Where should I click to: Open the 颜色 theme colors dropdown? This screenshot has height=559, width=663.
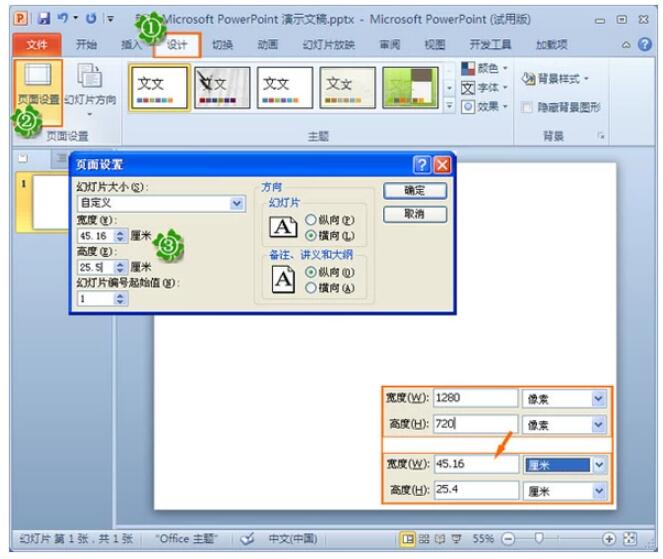coord(484,68)
